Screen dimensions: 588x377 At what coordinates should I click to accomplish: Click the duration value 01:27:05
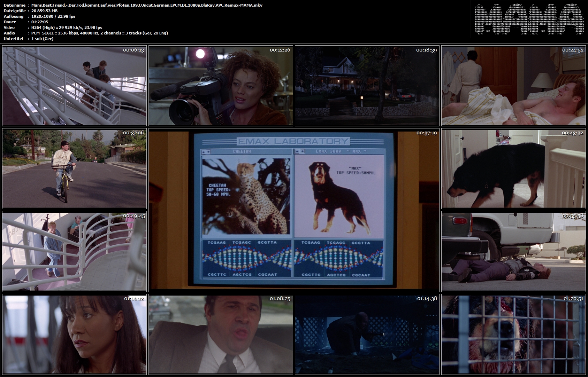(x=40, y=22)
